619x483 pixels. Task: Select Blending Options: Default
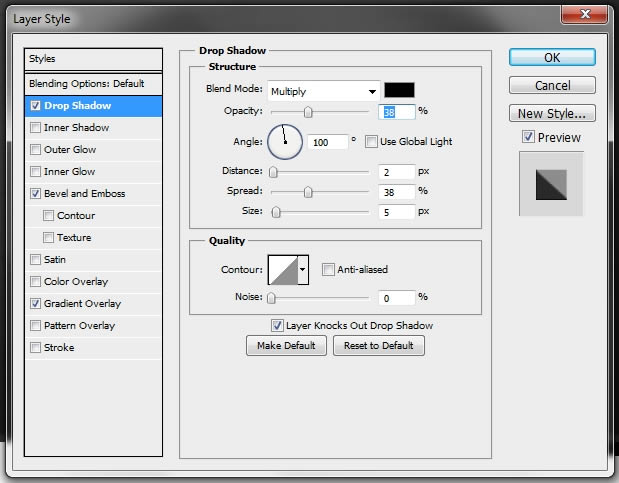pos(93,84)
